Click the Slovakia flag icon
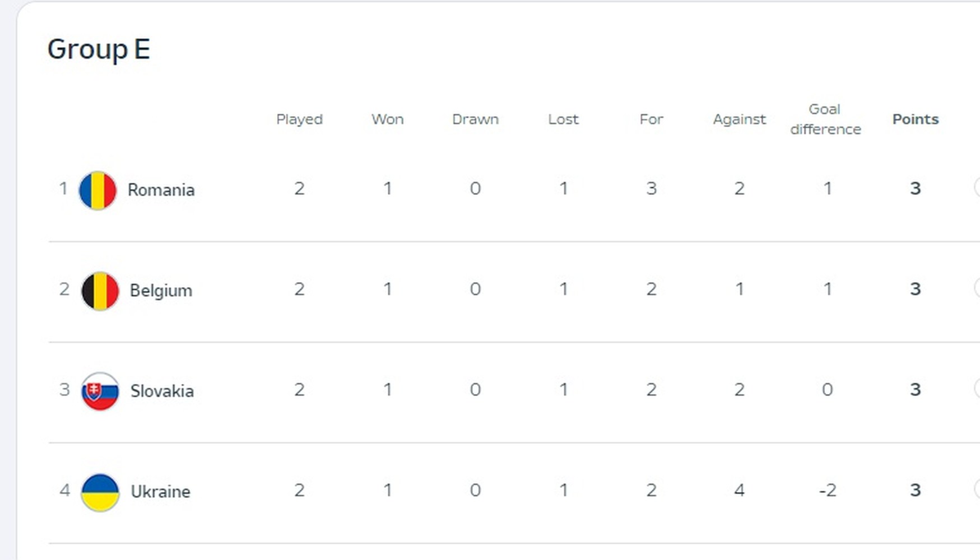The width and height of the screenshot is (980, 560). [100, 391]
